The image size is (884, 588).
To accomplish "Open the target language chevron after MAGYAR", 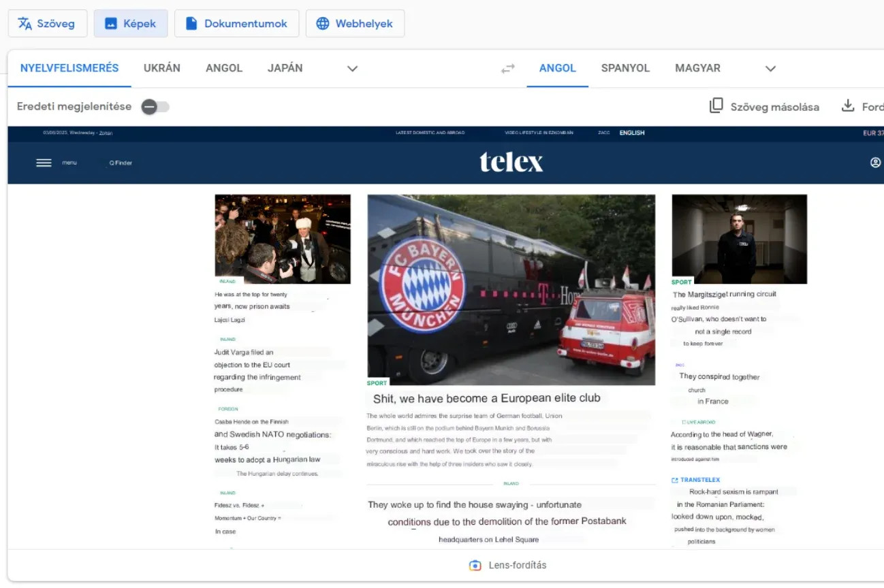I will coord(770,68).
